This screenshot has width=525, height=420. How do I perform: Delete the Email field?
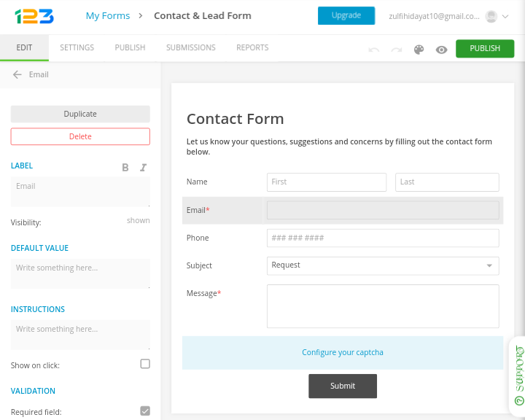[x=80, y=136]
